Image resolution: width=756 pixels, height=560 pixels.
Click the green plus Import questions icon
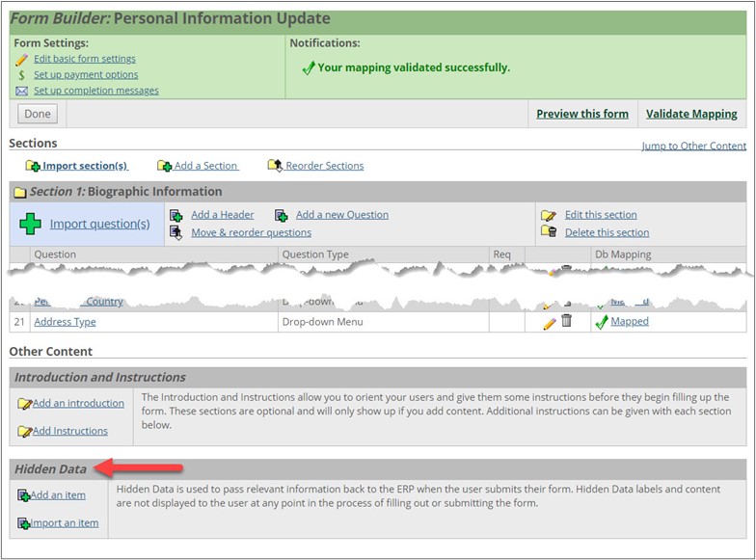(31, 224)
